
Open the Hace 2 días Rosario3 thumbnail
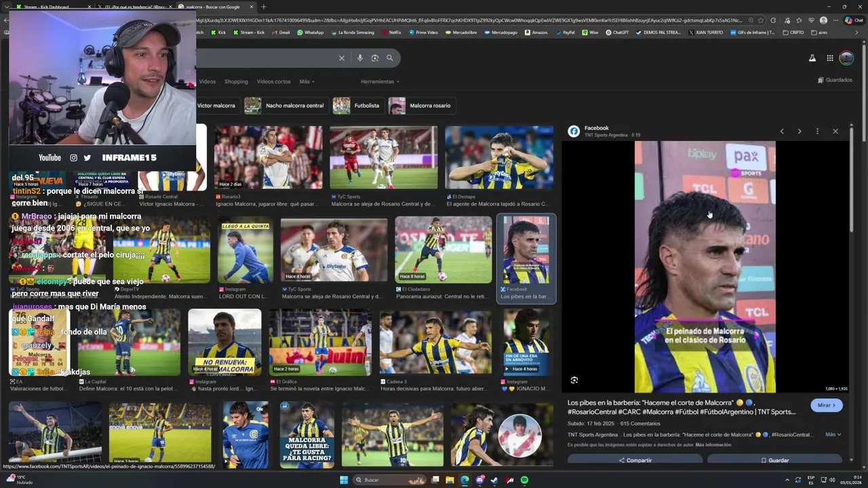click(269, 157)
